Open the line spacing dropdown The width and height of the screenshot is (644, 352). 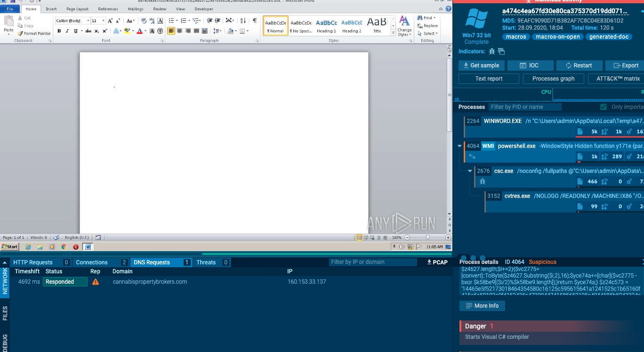[x=217, y=31]
